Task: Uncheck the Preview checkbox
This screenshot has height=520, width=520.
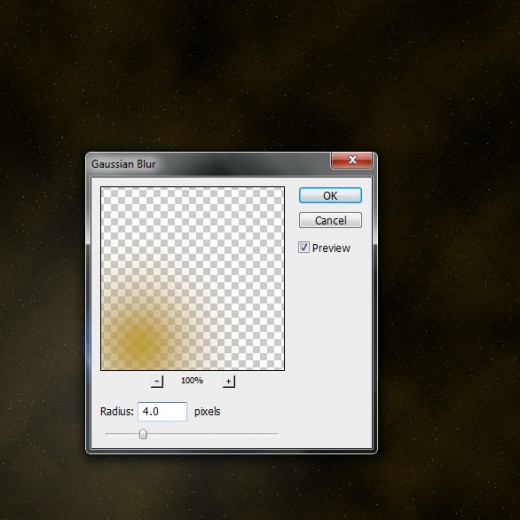Action: (304, 247)
